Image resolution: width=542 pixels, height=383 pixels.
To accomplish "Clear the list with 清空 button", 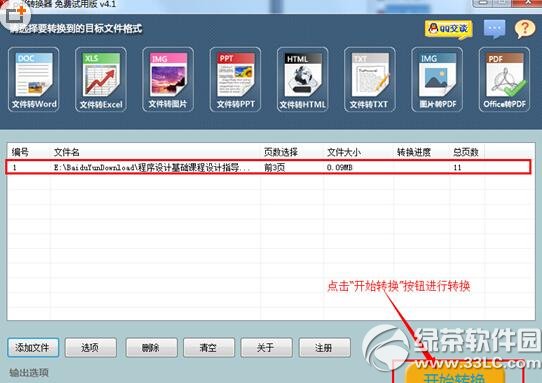I will [209, 347].
